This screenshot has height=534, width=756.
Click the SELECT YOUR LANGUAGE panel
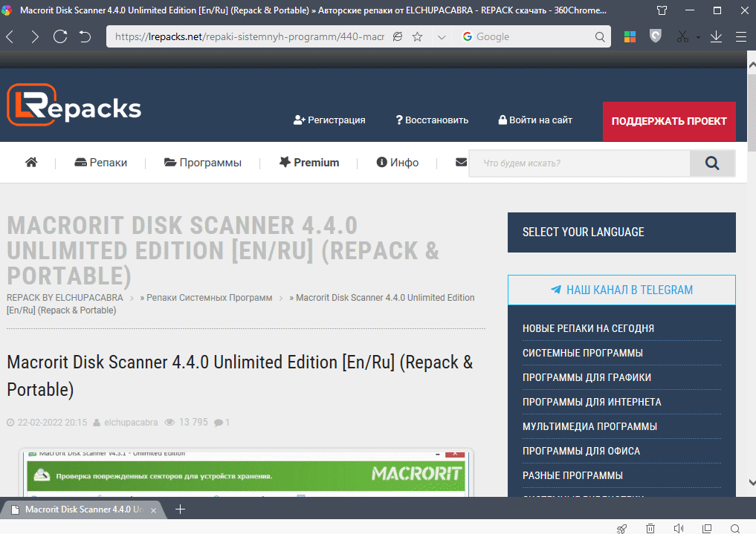(621, 232)
